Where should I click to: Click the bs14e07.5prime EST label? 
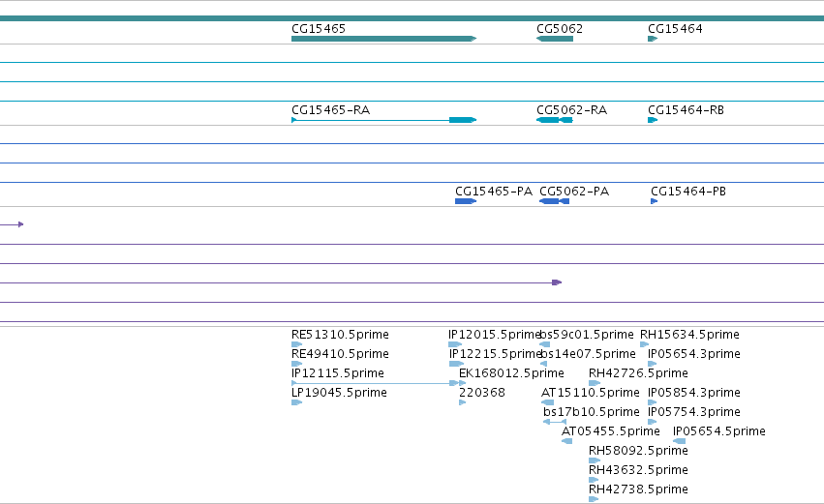pos(588,354)
